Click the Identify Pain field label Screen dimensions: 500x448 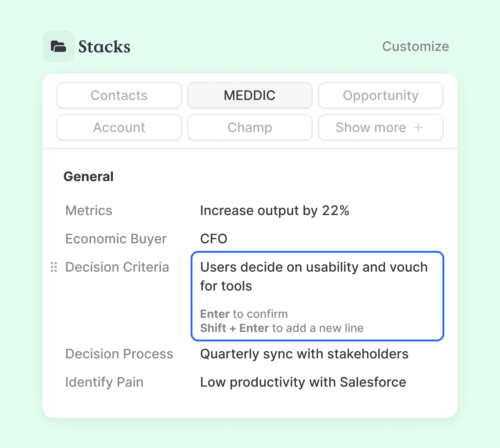click(x=104, y=382)
